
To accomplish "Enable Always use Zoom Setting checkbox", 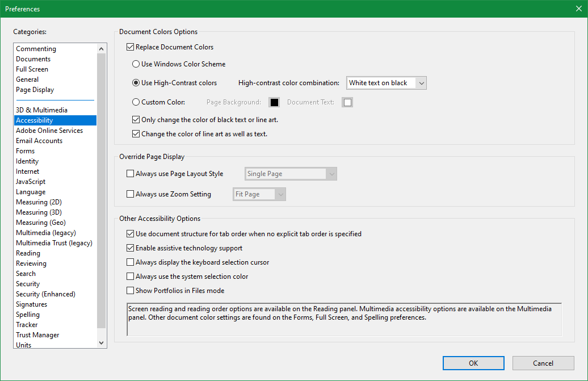I will (x=130, y=194).
